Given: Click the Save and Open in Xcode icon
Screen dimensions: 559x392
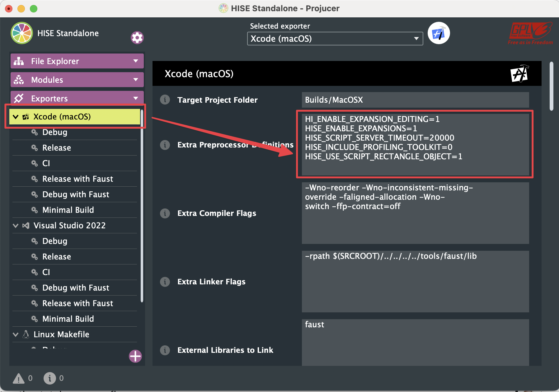Looking at the screenshot, I should pos(439,33).
